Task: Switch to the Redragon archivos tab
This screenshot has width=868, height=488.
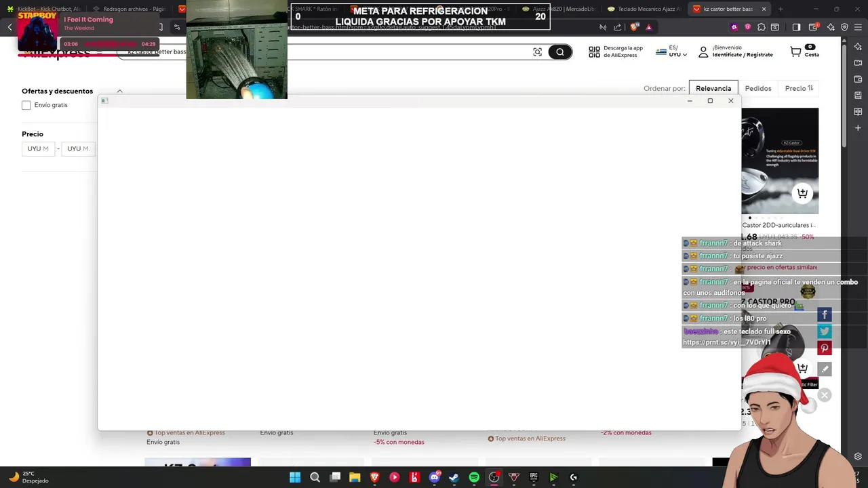Action: (129, 9)
